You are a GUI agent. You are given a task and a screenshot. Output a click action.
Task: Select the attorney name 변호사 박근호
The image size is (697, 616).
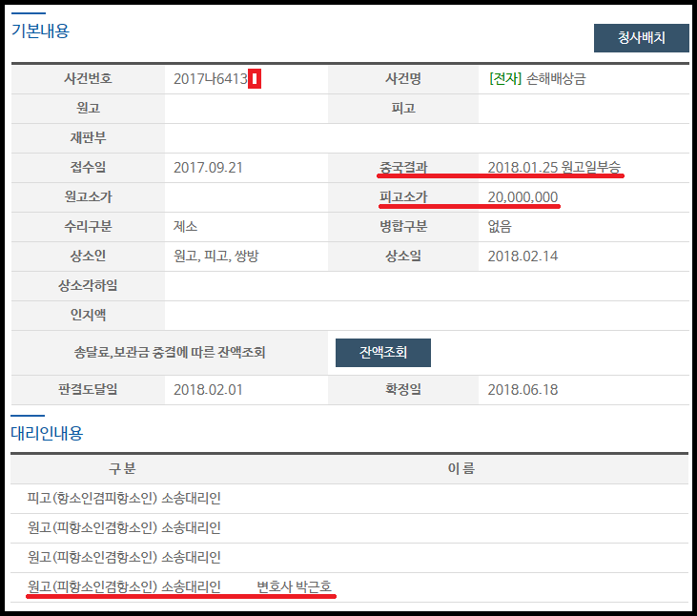(295, 586)
